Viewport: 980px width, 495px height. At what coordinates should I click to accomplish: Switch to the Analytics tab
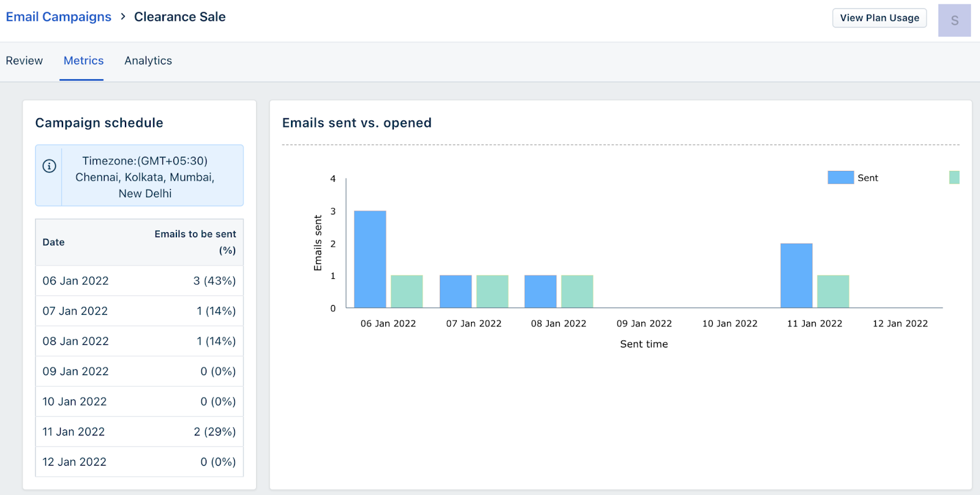click(148, 61)
